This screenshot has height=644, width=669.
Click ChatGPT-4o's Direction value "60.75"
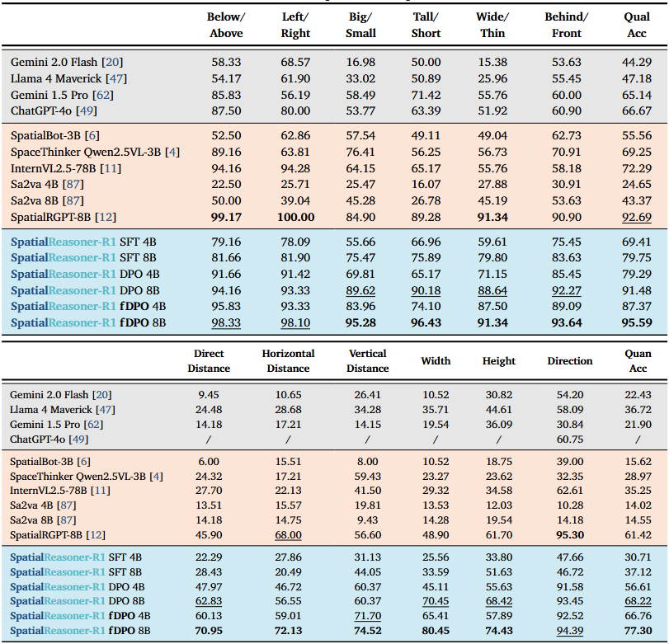click(x=570, y=440)
